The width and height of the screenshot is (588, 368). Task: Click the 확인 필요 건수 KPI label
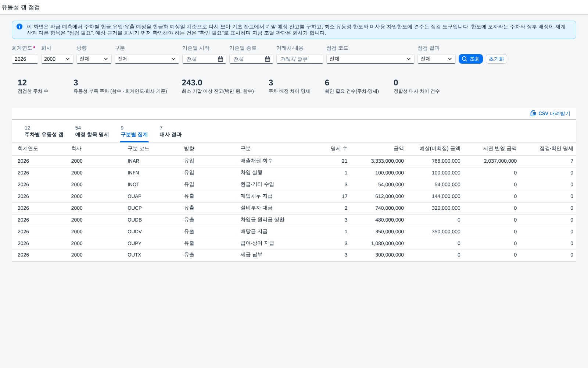point(352,91)
